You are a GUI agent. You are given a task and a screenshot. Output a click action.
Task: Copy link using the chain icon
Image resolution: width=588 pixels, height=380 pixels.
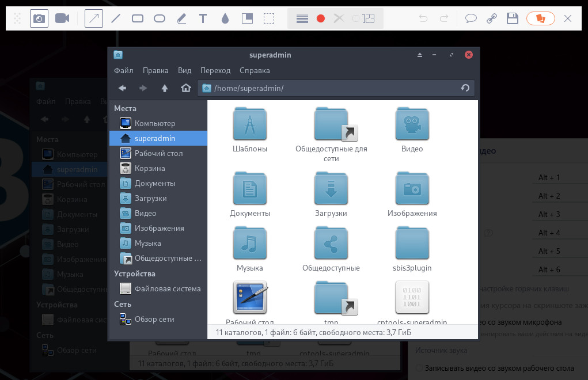coord(491,18)
